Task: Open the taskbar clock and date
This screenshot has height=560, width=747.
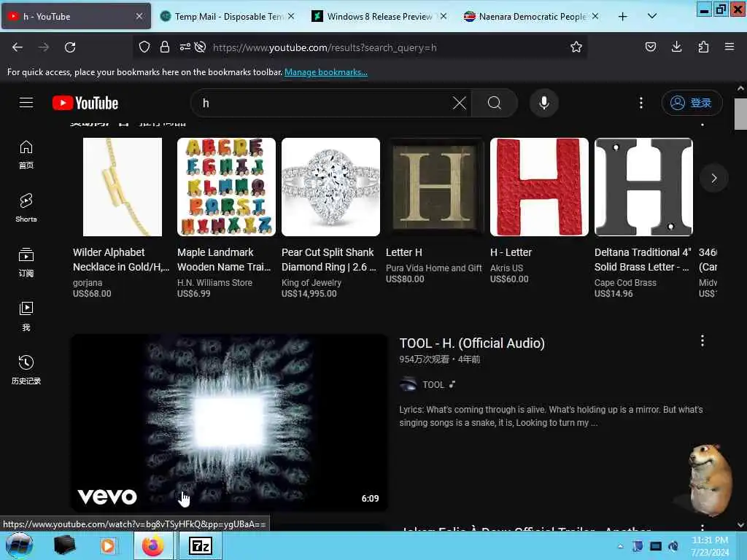Action: point(710,546)
